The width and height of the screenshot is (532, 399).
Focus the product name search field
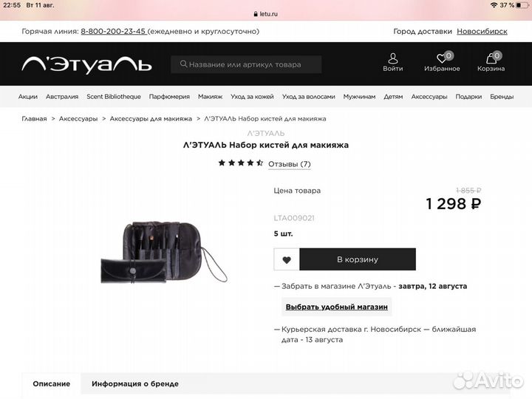(246, 64)
